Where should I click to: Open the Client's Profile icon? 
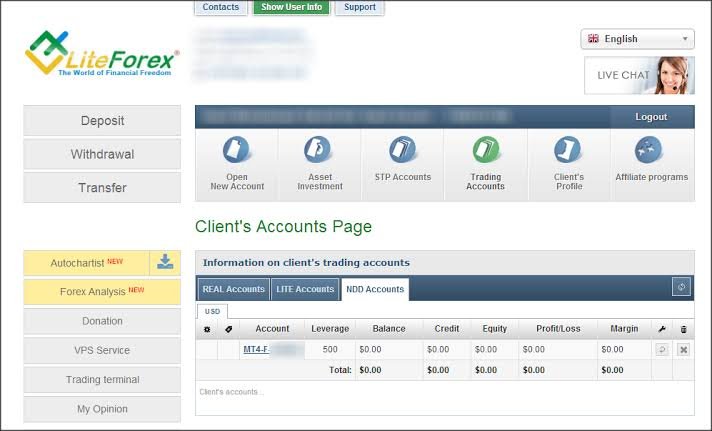point(568,150)
